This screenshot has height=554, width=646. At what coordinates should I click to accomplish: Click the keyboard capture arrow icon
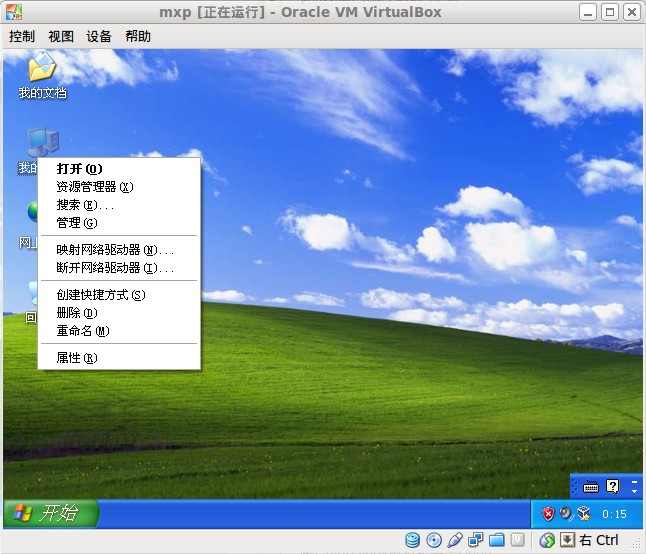567,540
